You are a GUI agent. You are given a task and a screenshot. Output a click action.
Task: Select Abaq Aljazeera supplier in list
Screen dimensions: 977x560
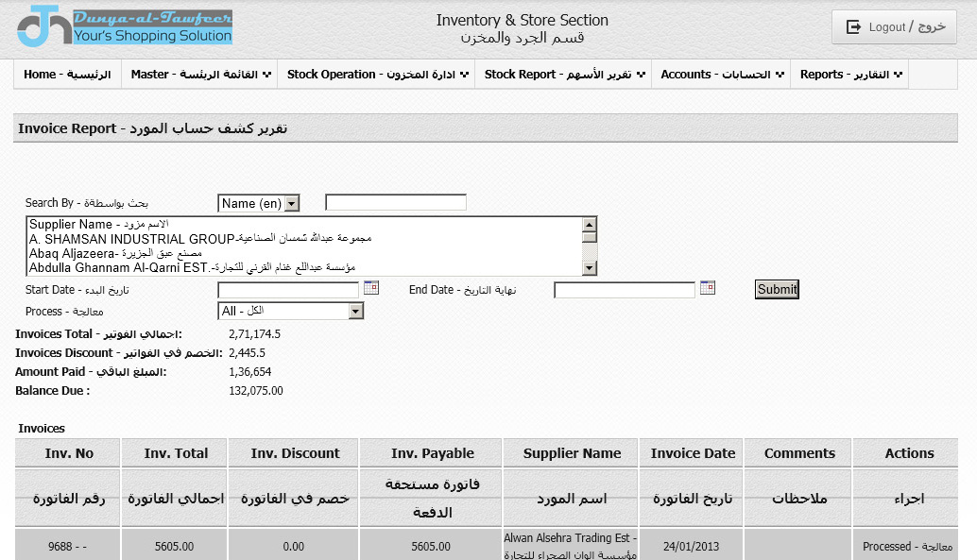pyautogui.click(x=304, y=253)
